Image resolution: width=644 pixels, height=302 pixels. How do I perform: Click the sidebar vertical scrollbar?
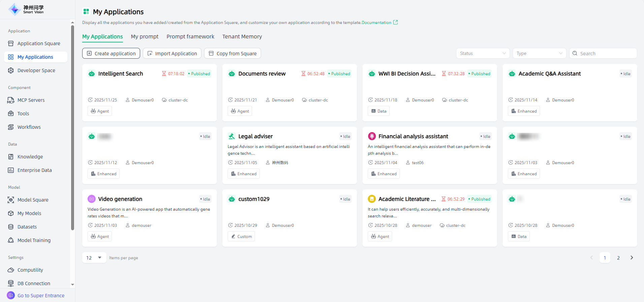72,128
